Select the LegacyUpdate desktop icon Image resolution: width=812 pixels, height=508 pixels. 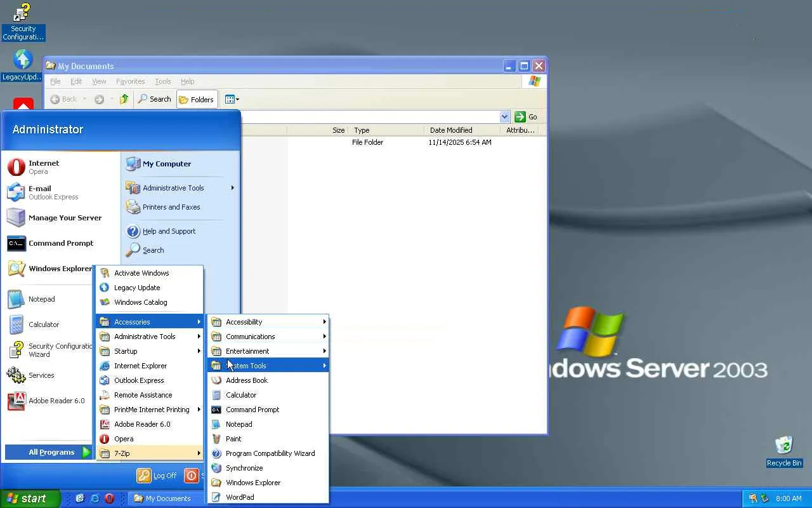[x=23, y=65]
